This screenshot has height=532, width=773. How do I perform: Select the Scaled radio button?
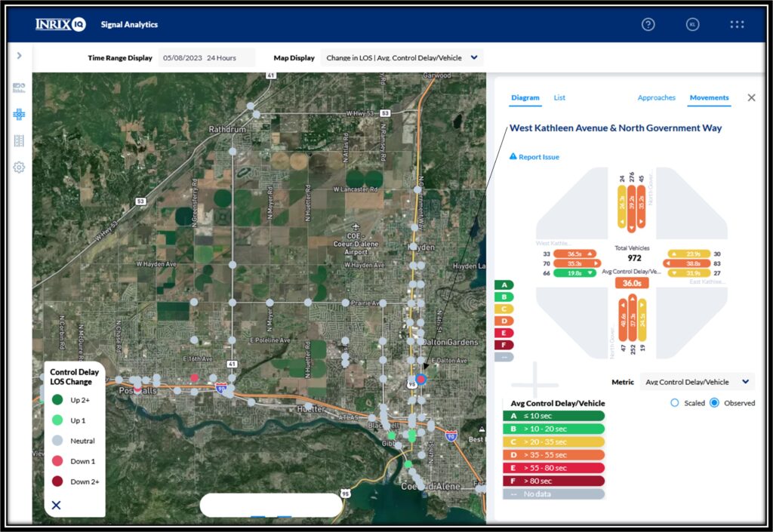(x=676, y=403)
